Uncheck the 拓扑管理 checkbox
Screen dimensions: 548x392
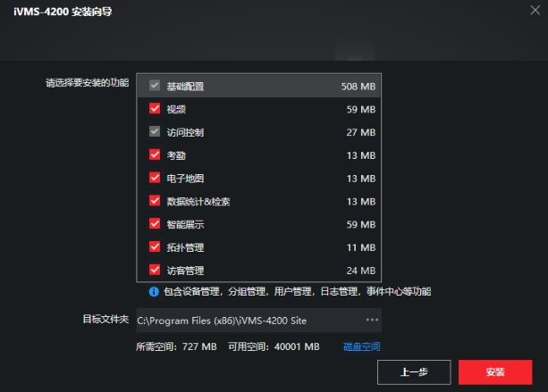[155, 246]
